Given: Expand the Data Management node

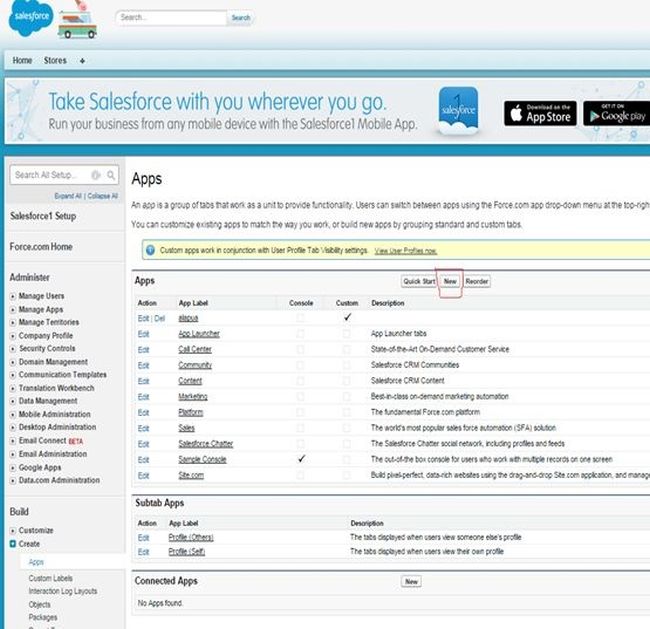Looking at the screenshot, I should click(x=13, y=401).
